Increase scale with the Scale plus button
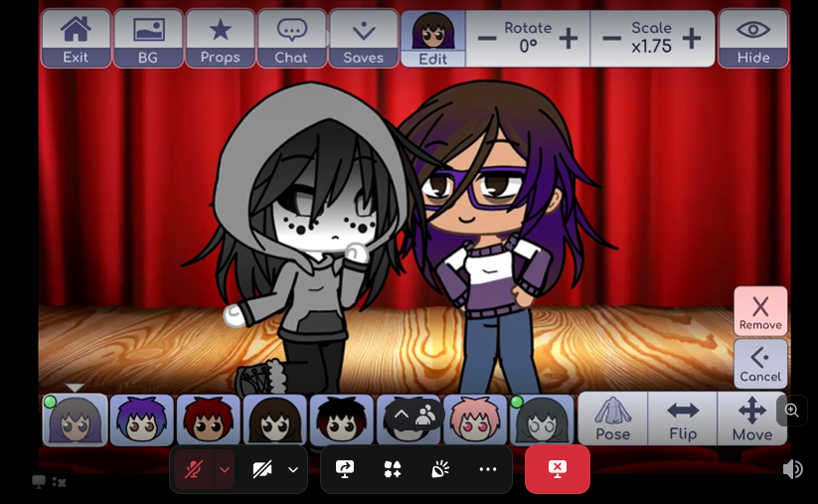This screenshot has width=818, height=504. [x=692, y=38]
